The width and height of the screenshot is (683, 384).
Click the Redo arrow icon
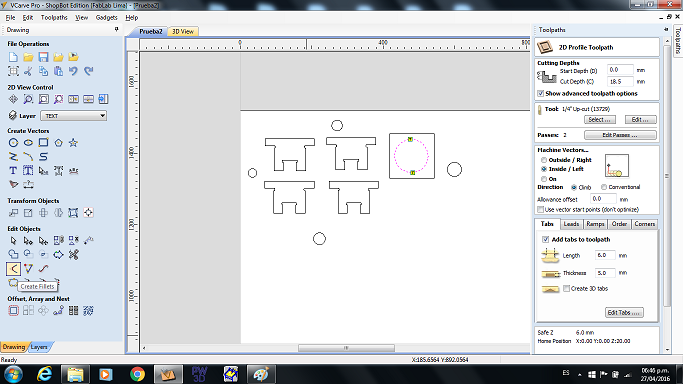tap(88, 71)
